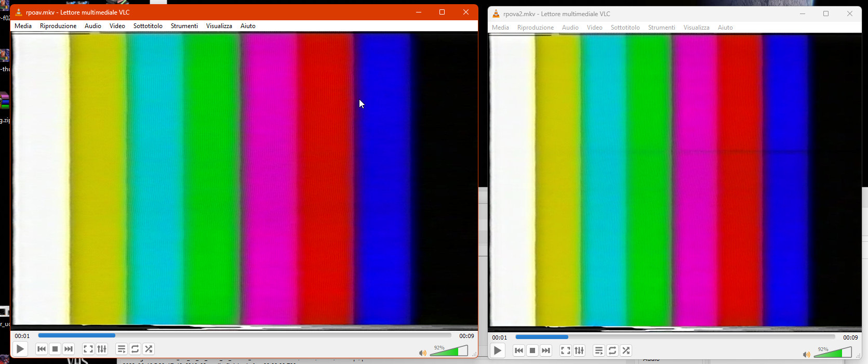Show the playlist in rpoav.mkv player
Viewport: 868px width, 364px height.
[x=121, y=349]
